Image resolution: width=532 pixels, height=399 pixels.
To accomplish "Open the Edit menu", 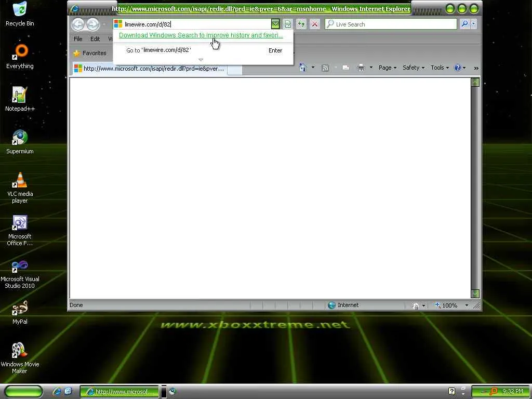I will pyautogui.click(x=95, y=38).
